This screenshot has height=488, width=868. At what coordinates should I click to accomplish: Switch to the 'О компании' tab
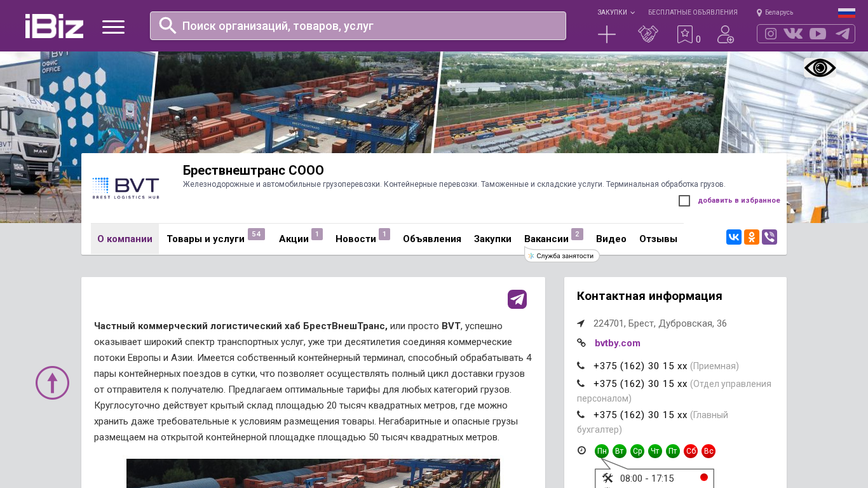pos(125,239)
